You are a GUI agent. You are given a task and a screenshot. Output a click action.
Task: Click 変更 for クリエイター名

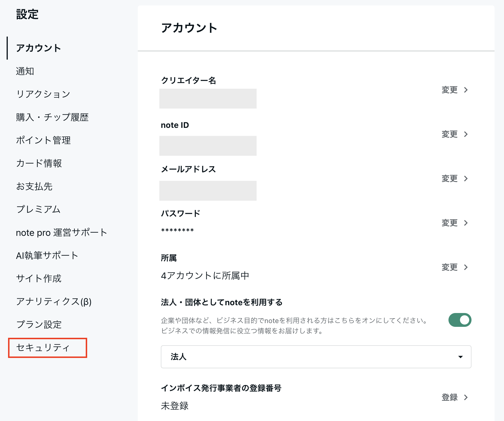tap(450, 90)
